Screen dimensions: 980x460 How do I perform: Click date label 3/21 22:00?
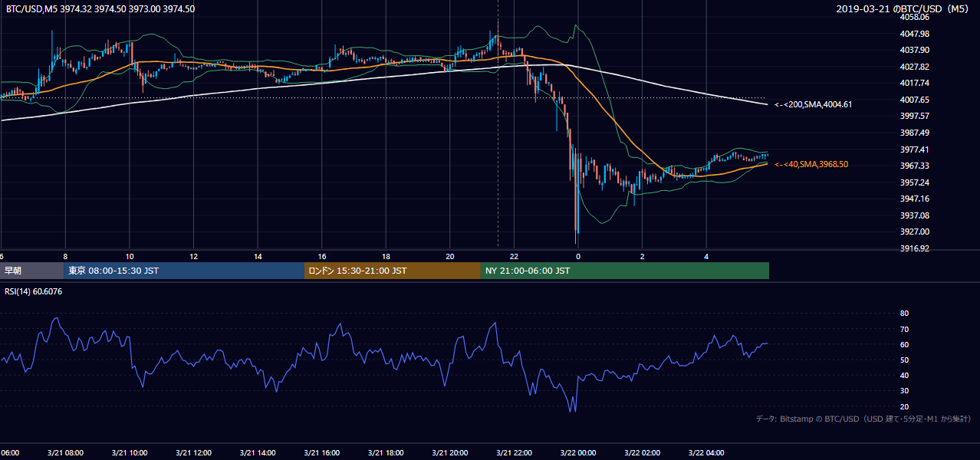(x=514, y=453)
